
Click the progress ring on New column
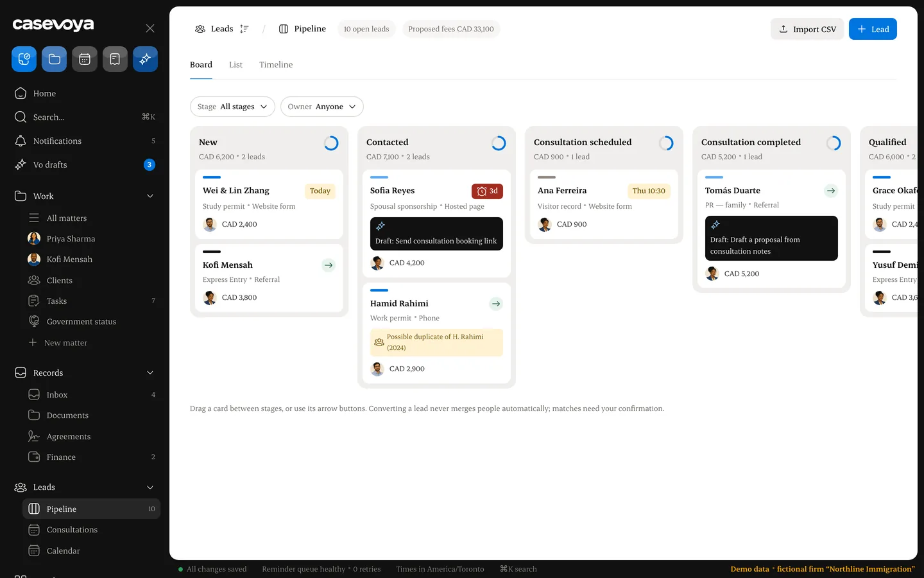(x=331, y=143)
